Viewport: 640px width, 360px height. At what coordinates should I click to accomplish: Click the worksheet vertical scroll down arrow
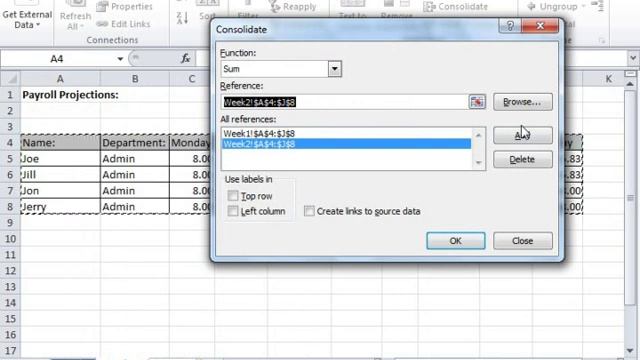(630, 350)
